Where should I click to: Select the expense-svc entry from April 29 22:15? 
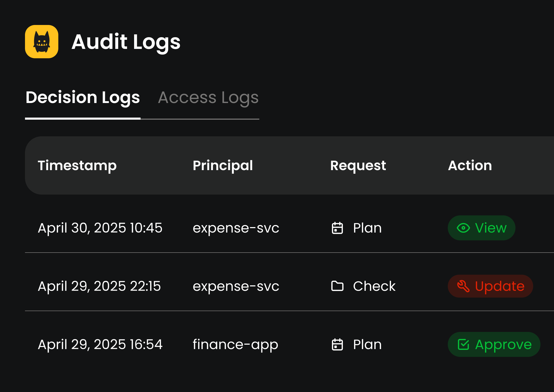tap(236, 286)
